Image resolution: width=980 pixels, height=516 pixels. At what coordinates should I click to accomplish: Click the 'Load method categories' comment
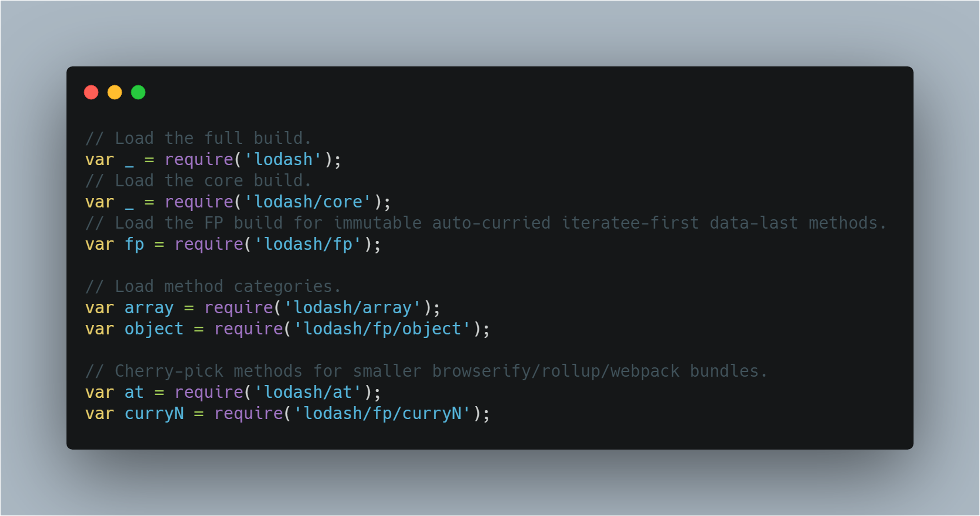tap(212, 287)
